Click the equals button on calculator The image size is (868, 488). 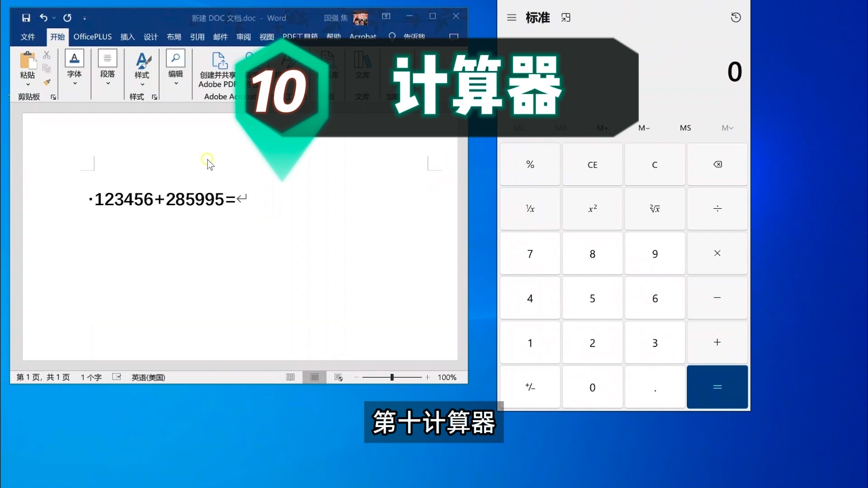coord(717,387)
